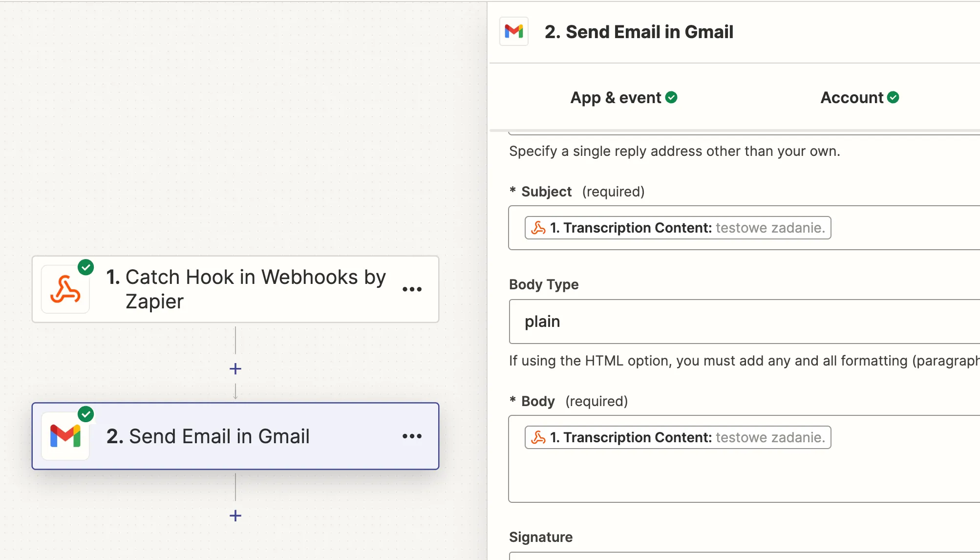Add a step after Send Email in Gmail
Image resolution: width=980 pixels, height=560 pixels.
pos(235,516)
